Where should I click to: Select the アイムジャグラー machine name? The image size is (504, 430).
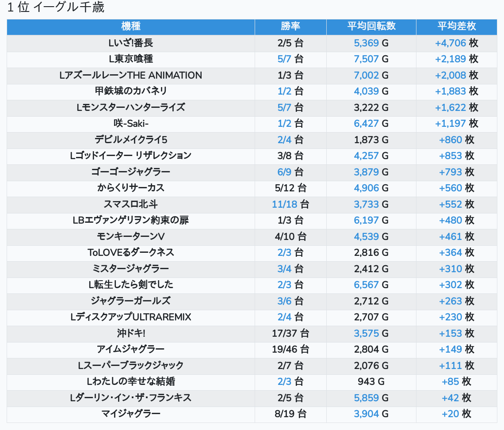(131, 349)
